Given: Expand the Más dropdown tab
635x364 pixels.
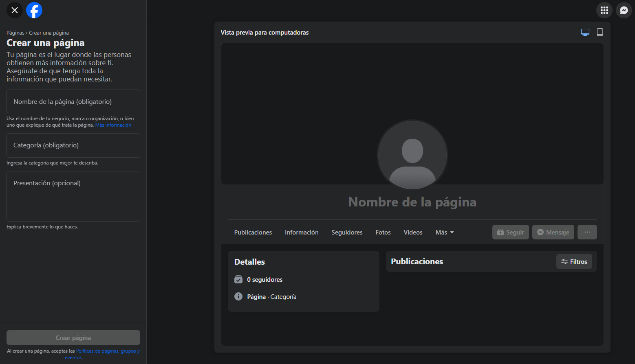Looking at the screenshot, I should [445, 232].
